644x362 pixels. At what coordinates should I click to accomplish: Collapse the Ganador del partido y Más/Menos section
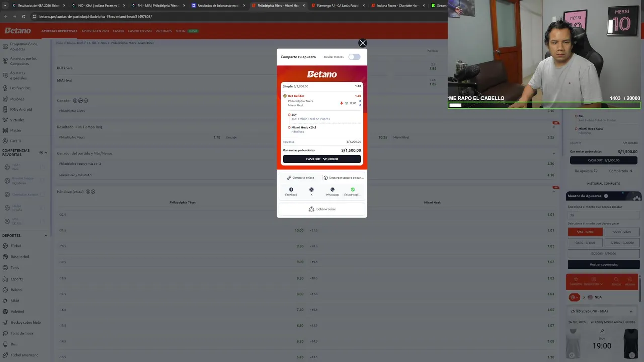click(x=554, y=153)
